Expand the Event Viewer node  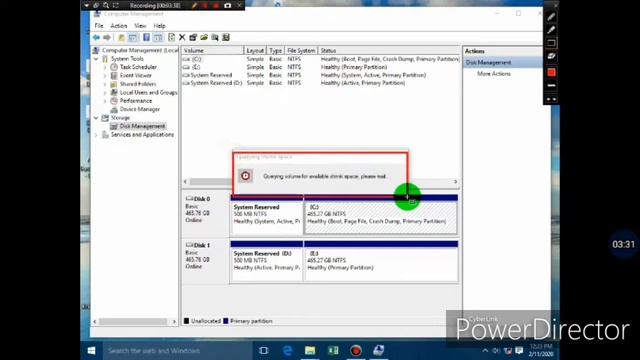(105, 76)
